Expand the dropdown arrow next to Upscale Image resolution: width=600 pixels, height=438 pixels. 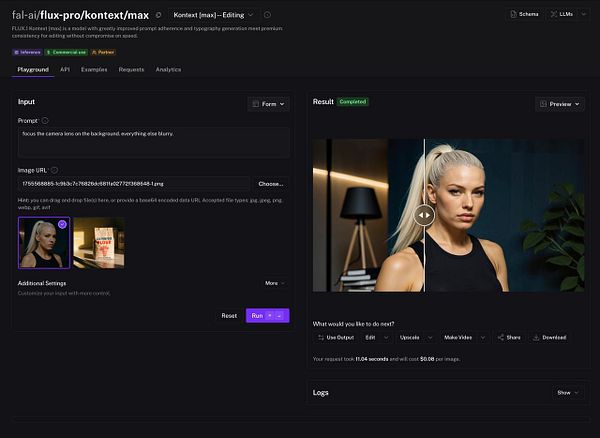click(430, 337)
